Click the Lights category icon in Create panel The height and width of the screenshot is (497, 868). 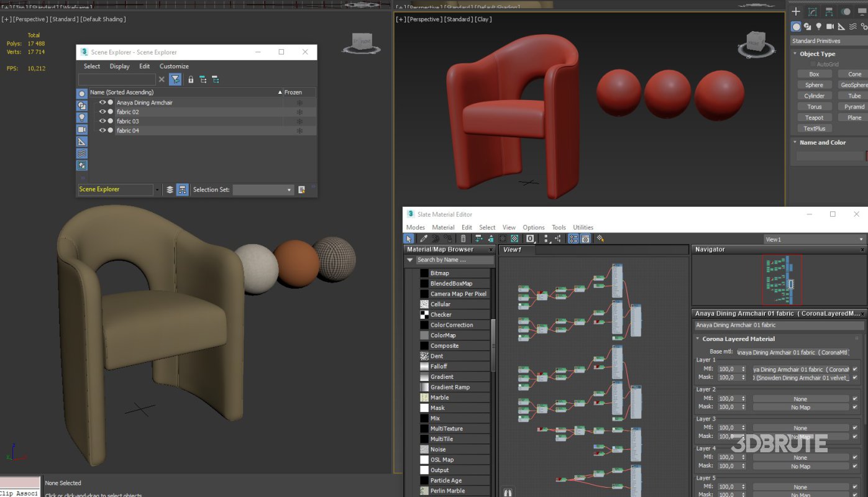point(818,27)
